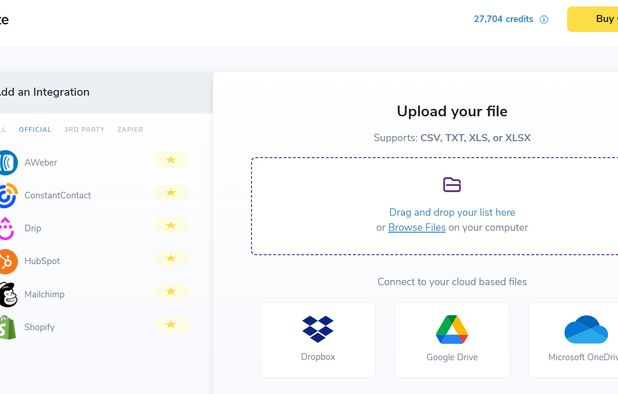Switch to the ZAPIER tab

130,130
